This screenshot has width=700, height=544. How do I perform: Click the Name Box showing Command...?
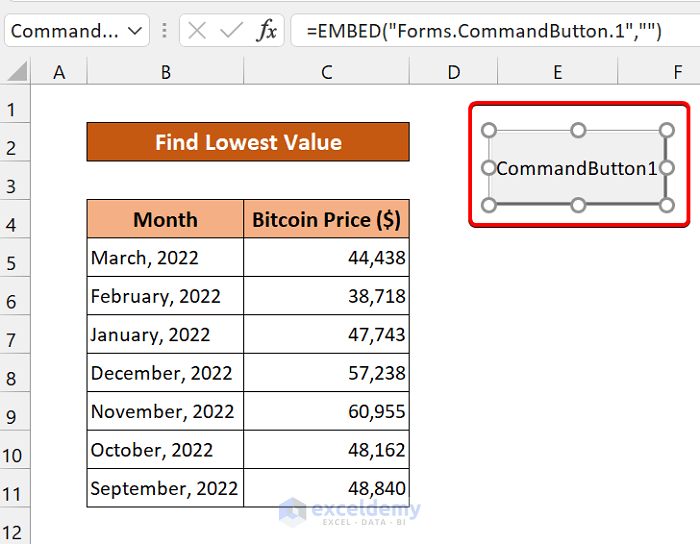click(x=77, y=30)
